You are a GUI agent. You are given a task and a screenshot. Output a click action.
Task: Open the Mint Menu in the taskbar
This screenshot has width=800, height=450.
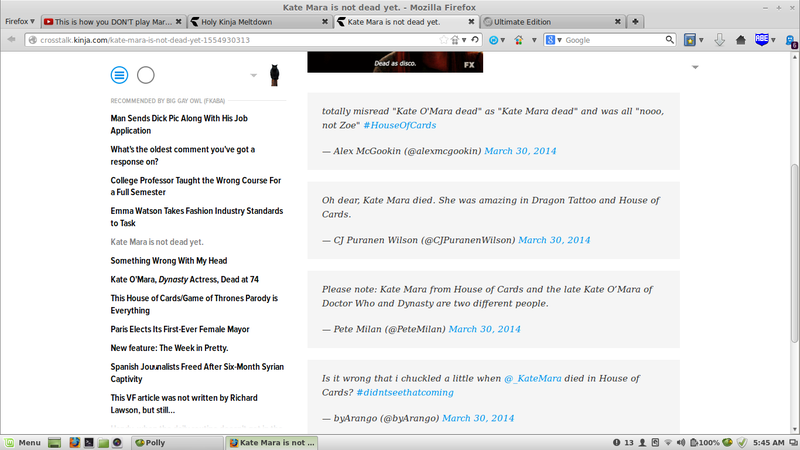23,442
